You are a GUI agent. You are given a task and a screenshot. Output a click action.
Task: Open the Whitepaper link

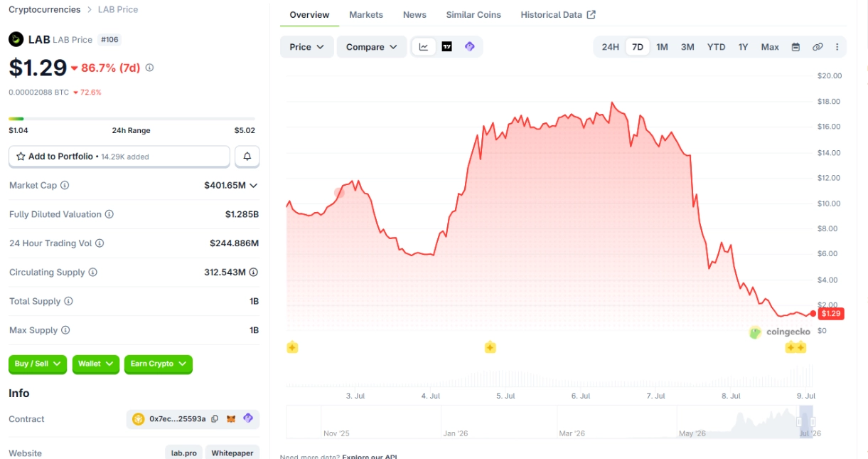[232, 453]
